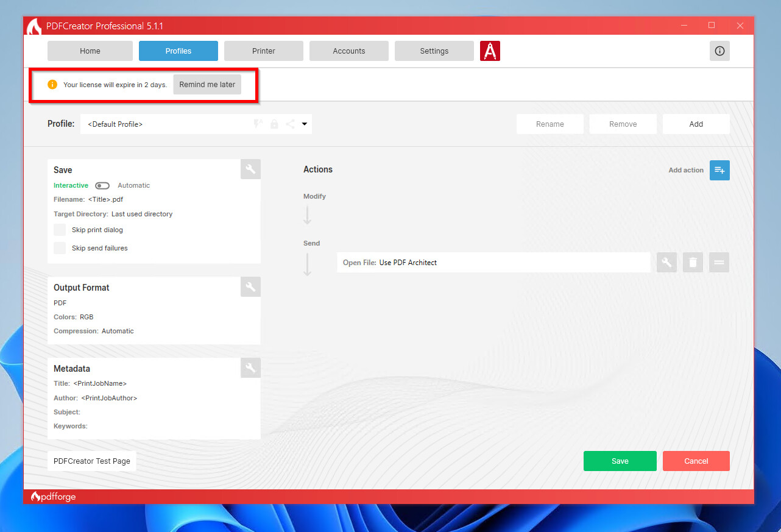Switch to the Accounts tab
The width and height of the screenshot is (781, 532).
click(349, 51)
